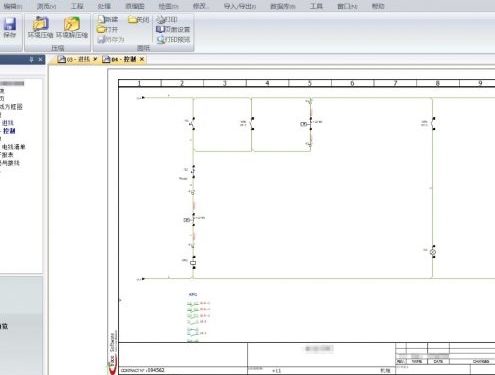The height and width of the screenshot is (375, 495).
Task: Click the 新建 new drawing icon
Action: pyautogui.click(x=101, y=19)
